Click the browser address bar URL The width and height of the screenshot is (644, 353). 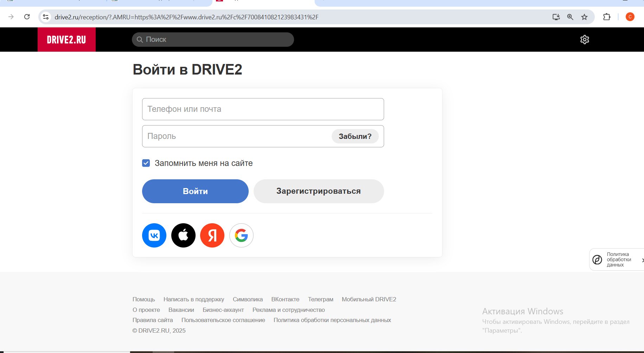186,17
